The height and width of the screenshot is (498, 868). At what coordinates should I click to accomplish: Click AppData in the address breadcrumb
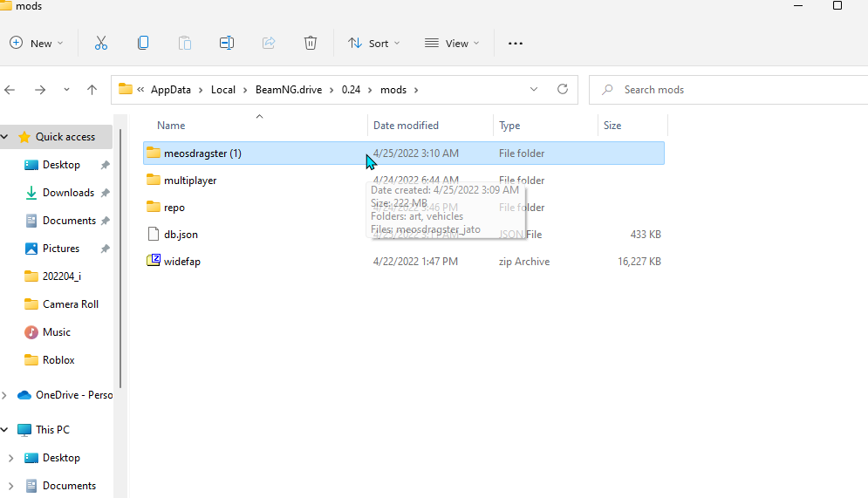pyautogui.click(x=170, y=90)
